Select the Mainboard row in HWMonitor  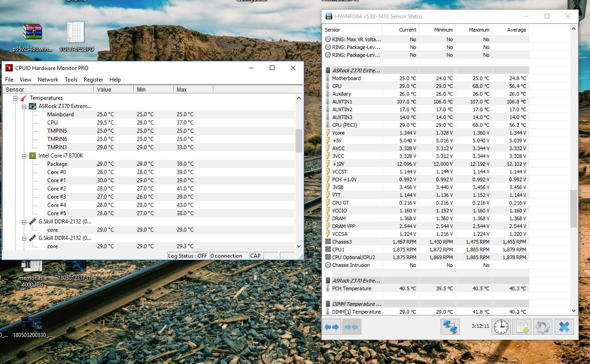(x=149, y=114)
